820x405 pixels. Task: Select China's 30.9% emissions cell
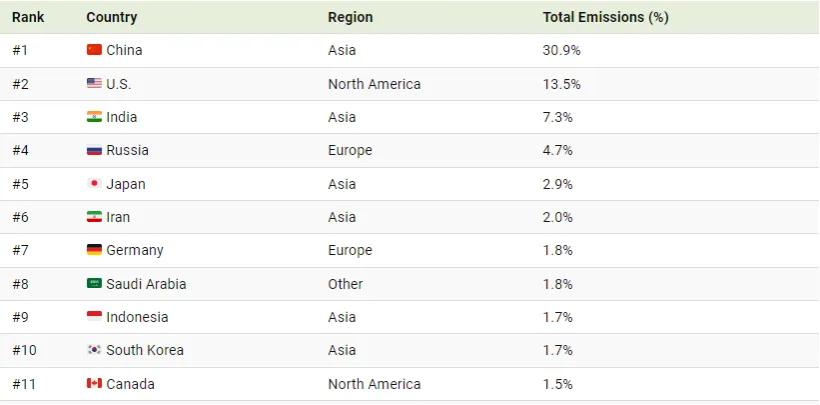(562, 50)
